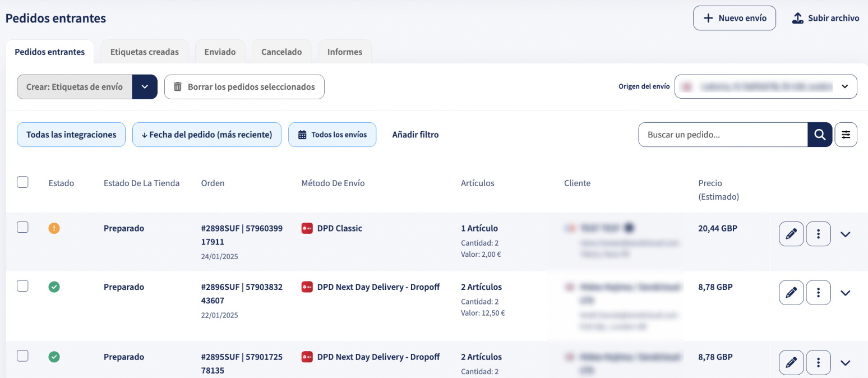Image resolution: width=868 pixels, height=378 pixels.
Task: Click the DPD Classic shipping method text
Action: point(340,228)
